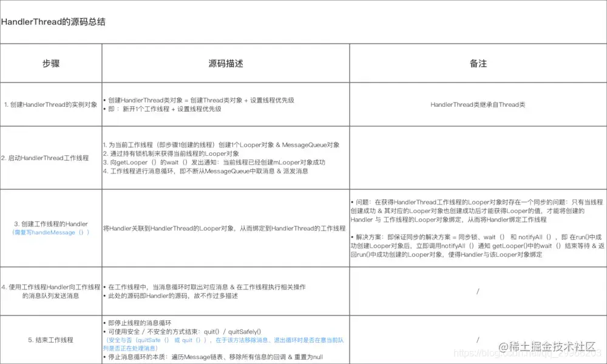Click the 源码描述 column header

point(226,63)
